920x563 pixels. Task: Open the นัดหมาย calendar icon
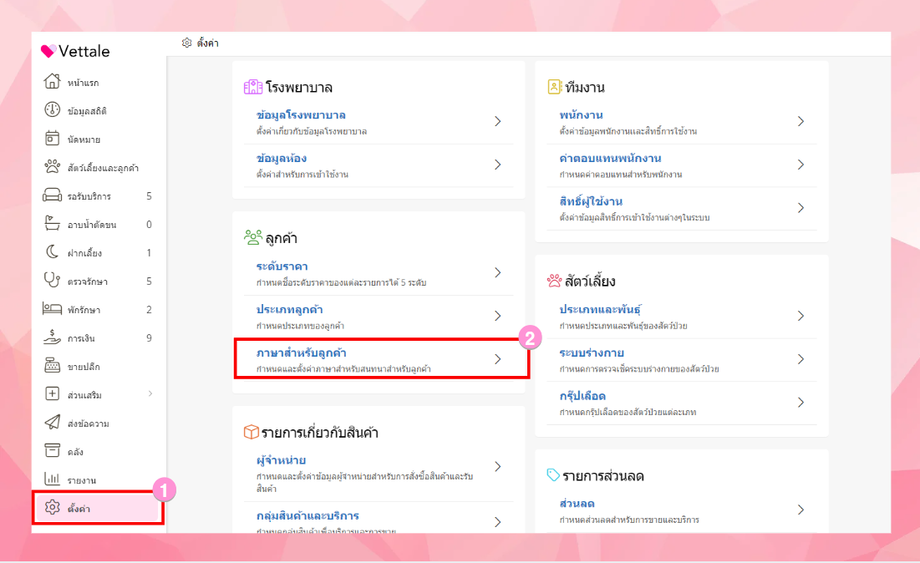tap(52, 138)
